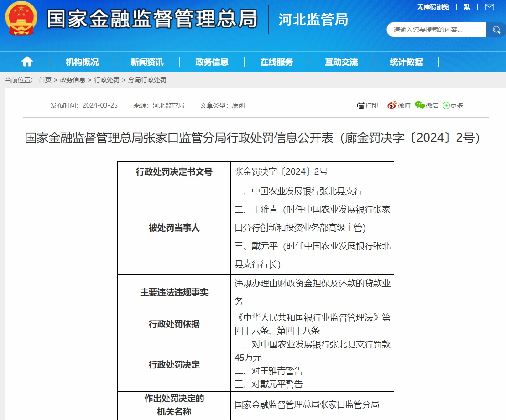The image size is (506, 420).
Task: Click the home icon in the navigation bar
Action: click(27, 61)
